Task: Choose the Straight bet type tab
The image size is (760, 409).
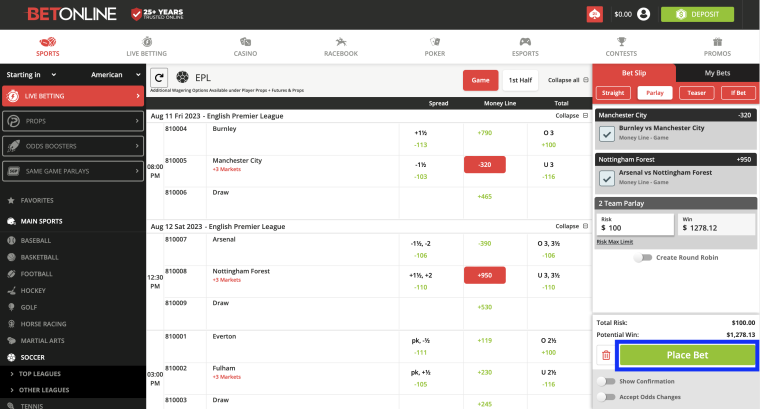Action: [613, 93]
